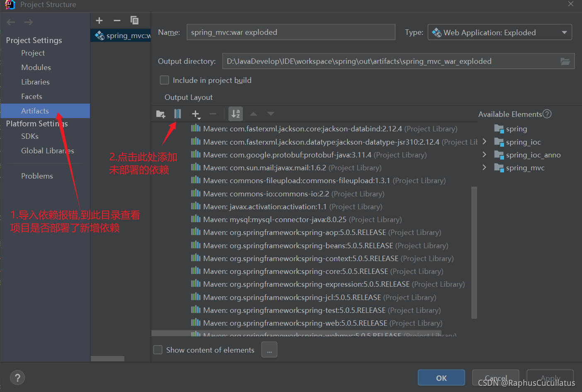Screen dimensions: 582x392
Task: Expand the spring_ioc available element
Action: (484, 142)
